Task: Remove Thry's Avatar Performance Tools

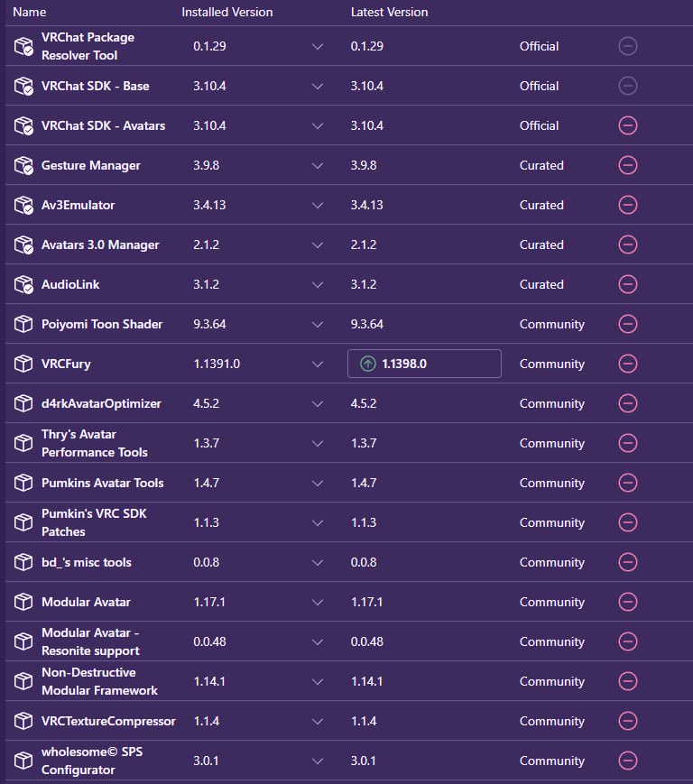Action: click(627, 443)
